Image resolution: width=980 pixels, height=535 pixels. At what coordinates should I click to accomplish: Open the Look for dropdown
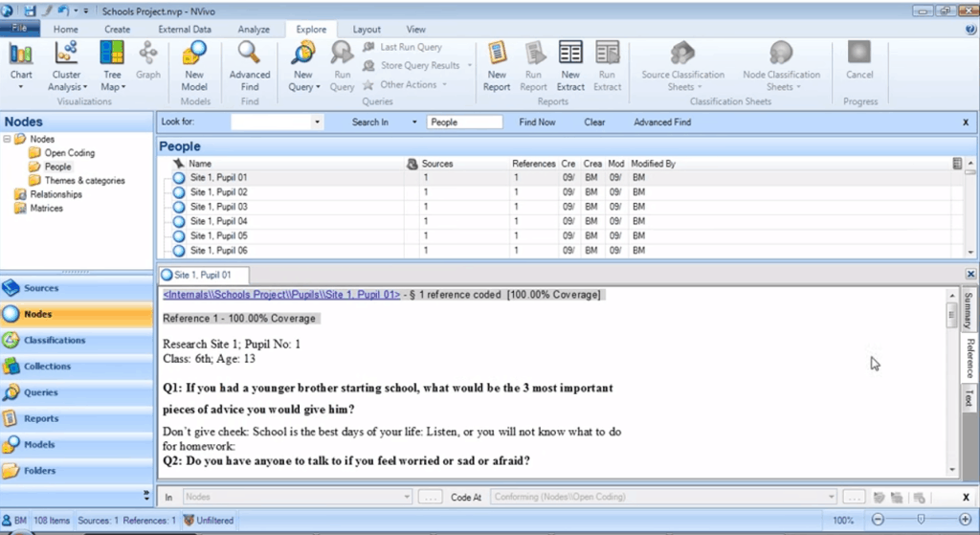click(x=318, y=123)
